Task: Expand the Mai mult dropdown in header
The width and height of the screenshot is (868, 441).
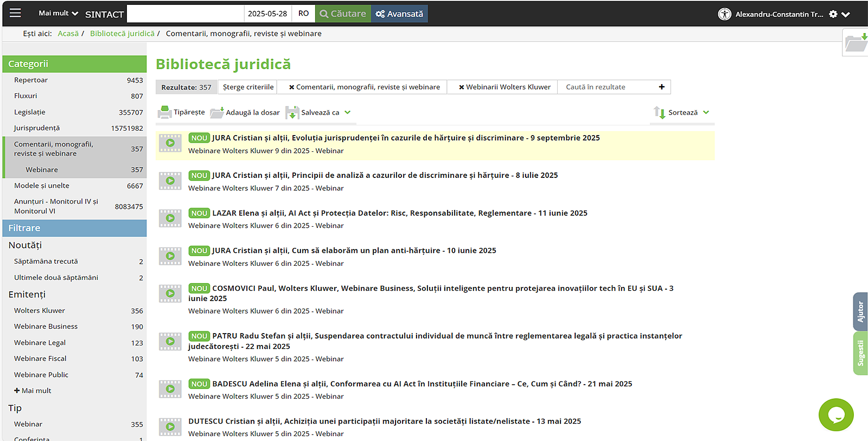Action: [58, 13]
